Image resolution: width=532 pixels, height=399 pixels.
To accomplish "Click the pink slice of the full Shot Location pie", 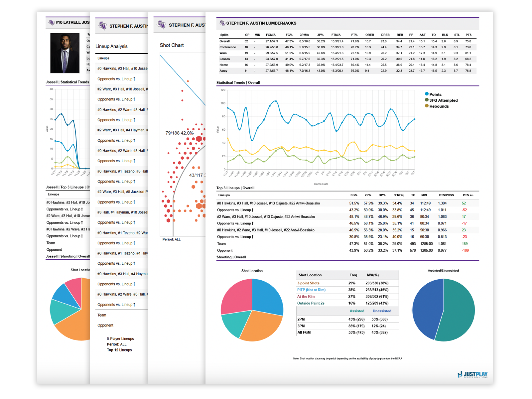I will click(x=237, y=296).
